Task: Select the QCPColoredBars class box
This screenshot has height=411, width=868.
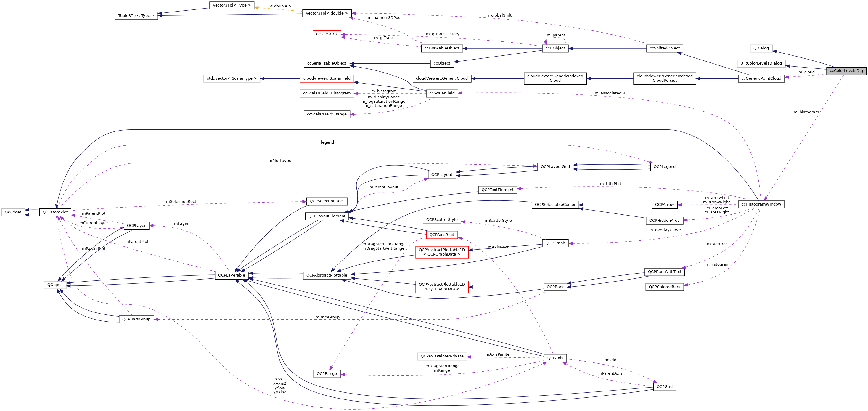Action: click(664, 287)
